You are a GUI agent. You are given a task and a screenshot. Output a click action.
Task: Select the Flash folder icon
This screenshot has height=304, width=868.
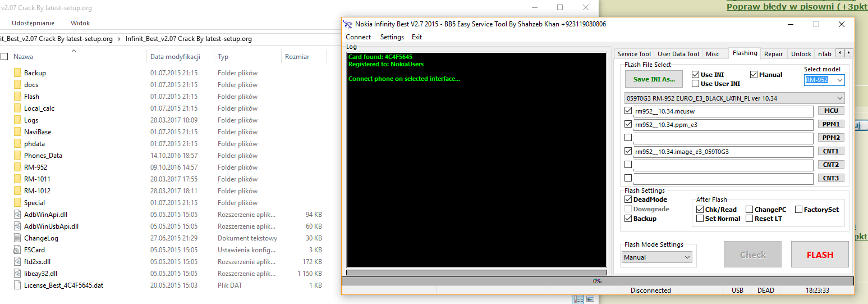17,96
